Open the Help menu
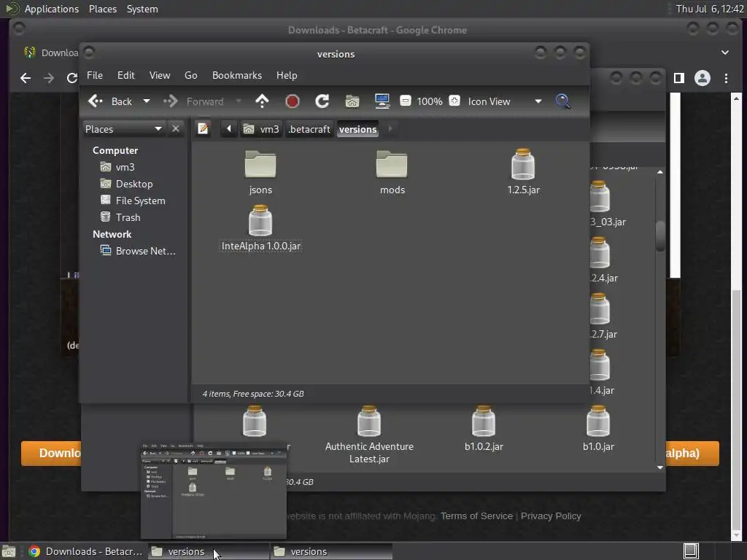The width and height of the screenshot is (747, 560). [x=286, y=75]
